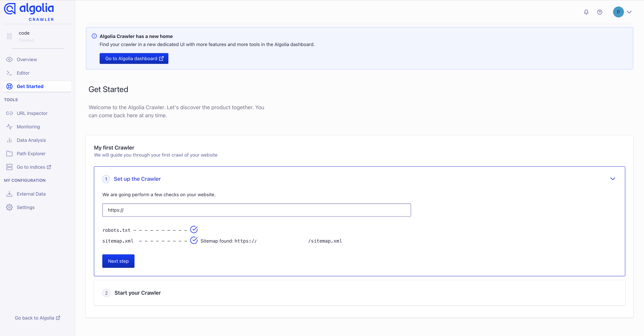This screenshot has width=644, height=336.
Task: Open the help question mark icon
Action: tap(600, 12)
